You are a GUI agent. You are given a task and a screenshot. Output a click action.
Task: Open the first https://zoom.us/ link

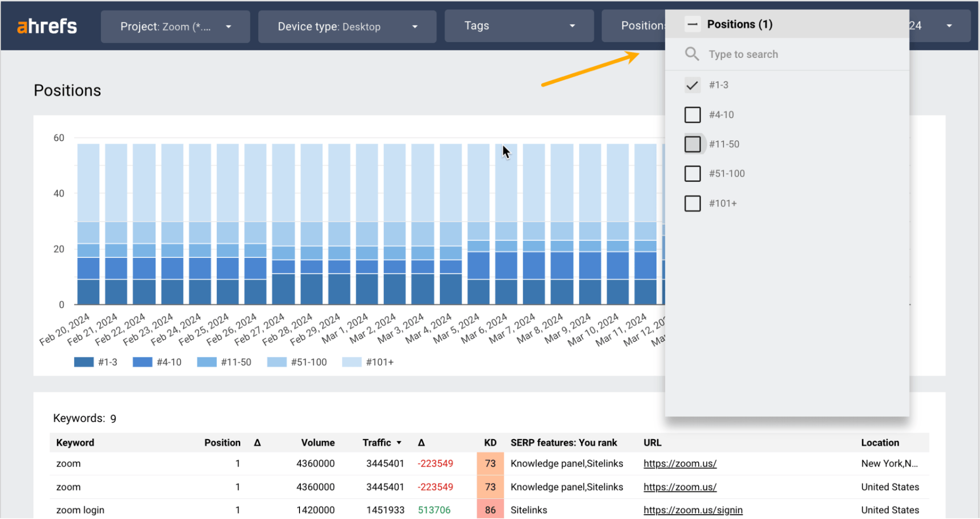[679, 463]
